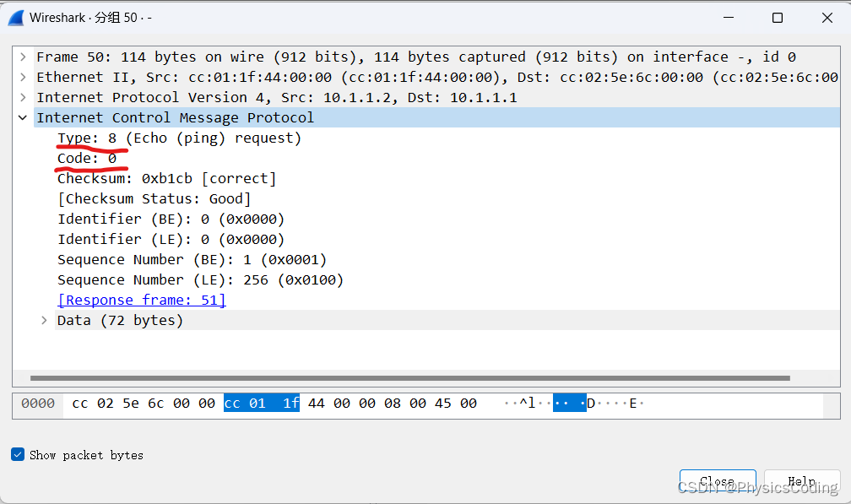The width and height of the screenshot is (851, 504).
Task: Expand the Internet Protocol Version 4 section
Action: pyautogui.click(x=22, y=97)
